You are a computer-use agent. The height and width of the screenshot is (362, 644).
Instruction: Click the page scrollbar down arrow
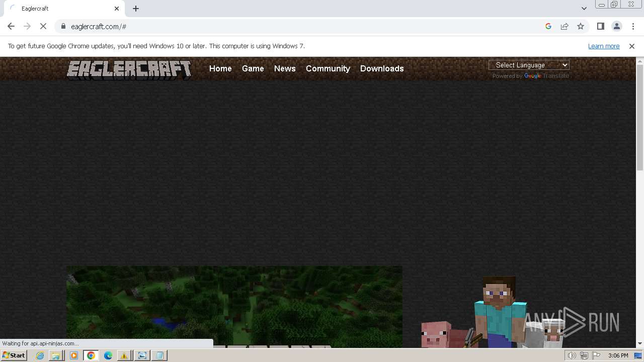640,344
